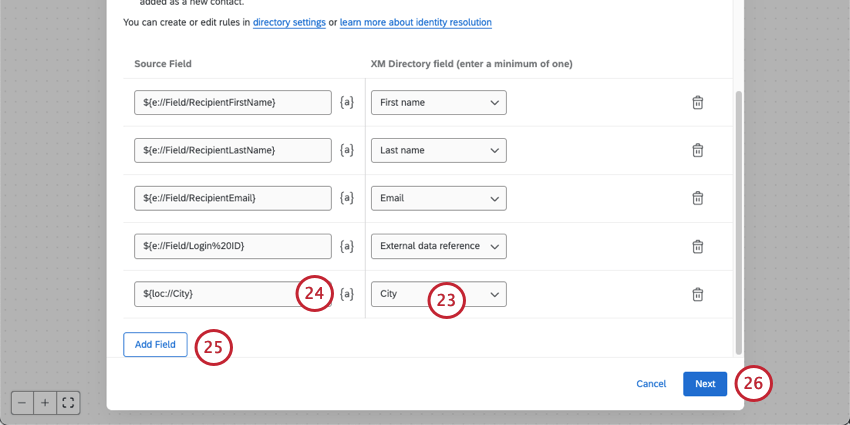Image resolution: width=850 pixels, height=425 pixels.
Task: Open the directory settings link
Action: (289, 22)
